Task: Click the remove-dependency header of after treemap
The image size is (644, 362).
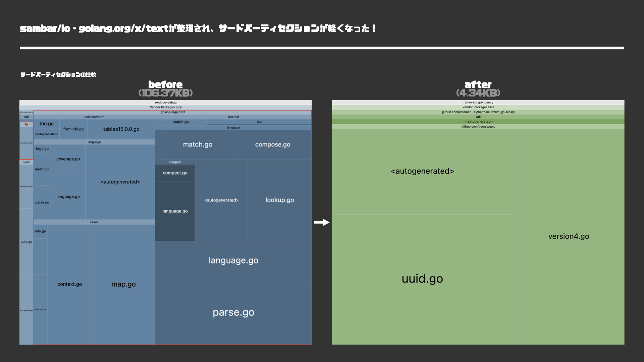Action: pos(478,103)
